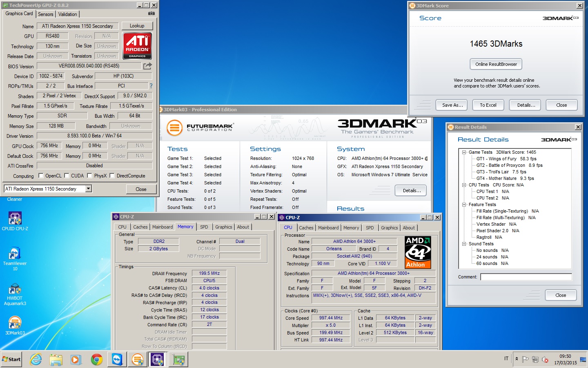Toggle the DirectCompute checkbox
The width and height of the screenshot is (588, 368).
112,176
